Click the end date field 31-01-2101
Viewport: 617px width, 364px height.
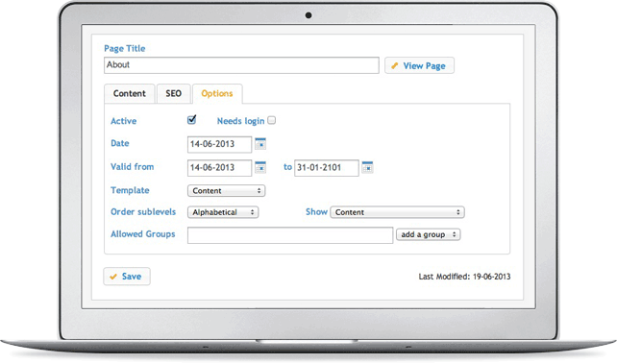pos(327,167)
